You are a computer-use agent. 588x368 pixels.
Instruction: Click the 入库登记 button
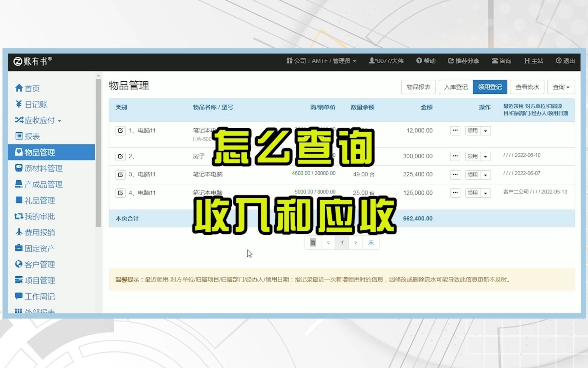click(456, 87)
